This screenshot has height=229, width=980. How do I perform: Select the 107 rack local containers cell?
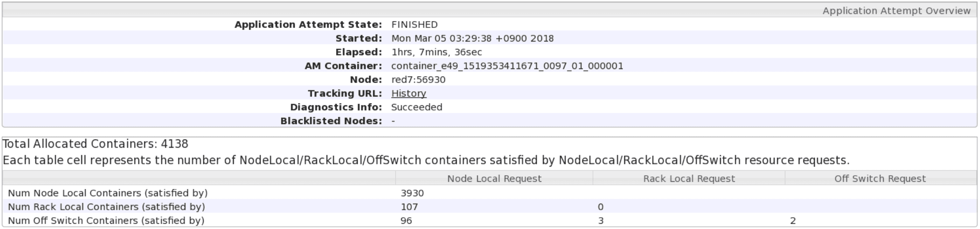[409, 207]
